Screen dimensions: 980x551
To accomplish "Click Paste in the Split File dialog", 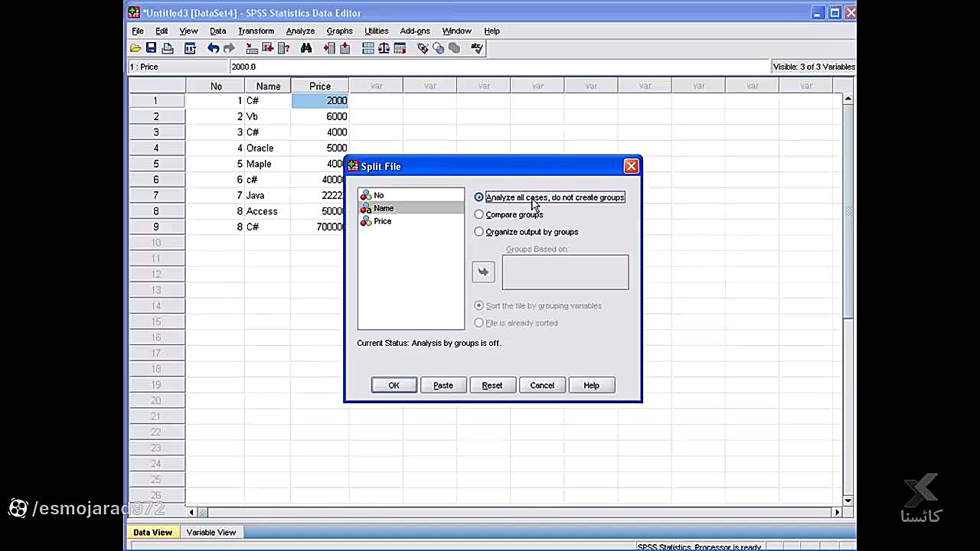I will click(443, 385).
